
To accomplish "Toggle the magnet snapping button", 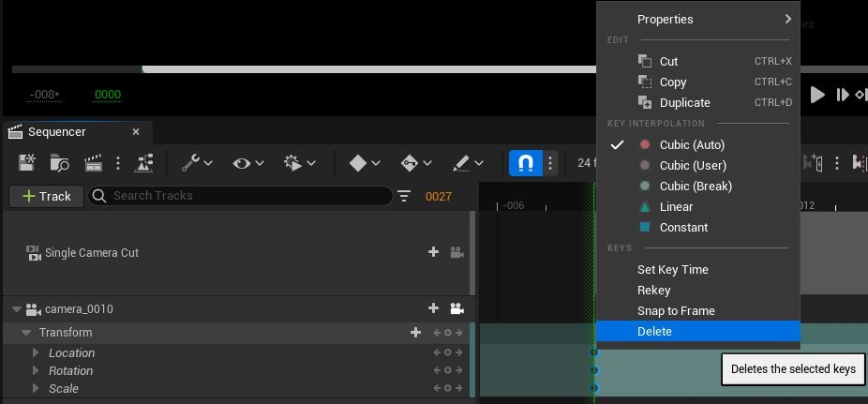I will tap(525, 163).
